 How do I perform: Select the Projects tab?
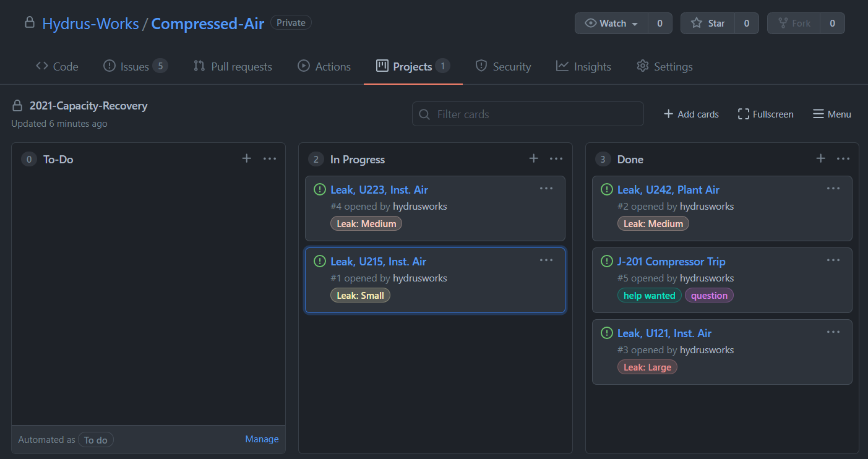(x=413, y=66)
